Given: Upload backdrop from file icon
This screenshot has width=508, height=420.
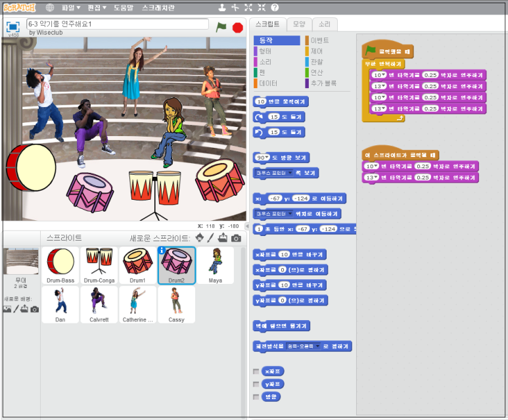Looking at the screenshot, I should click(x=24, y=309).
